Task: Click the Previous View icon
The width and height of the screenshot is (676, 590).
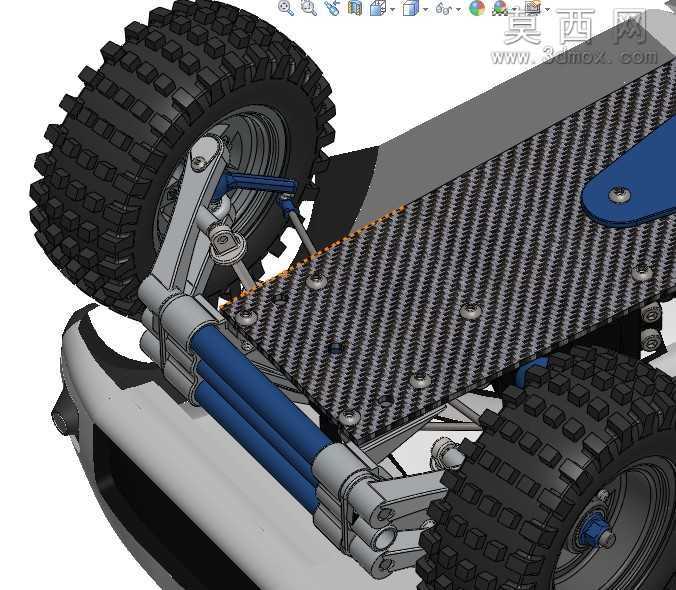Action: click(x=332, y=7)
